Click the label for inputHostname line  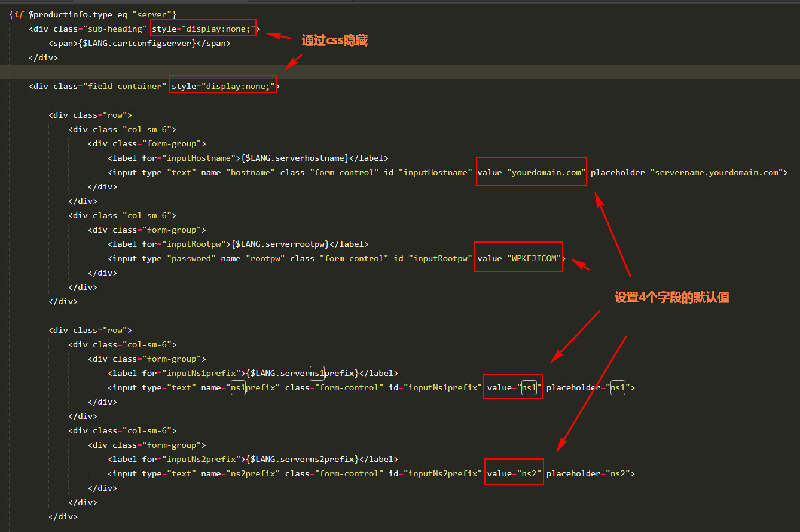click(x=248, y=158)
